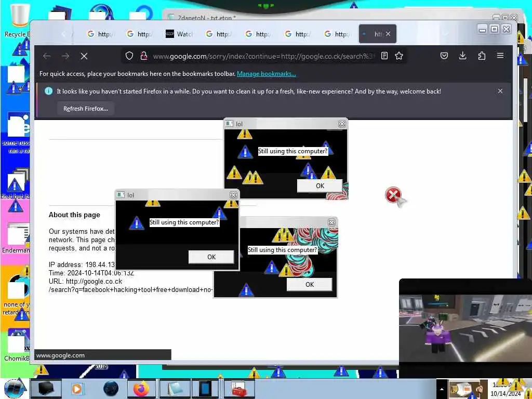
Task: Close the active Firefox tab
Action: click(x=388, y=34)
